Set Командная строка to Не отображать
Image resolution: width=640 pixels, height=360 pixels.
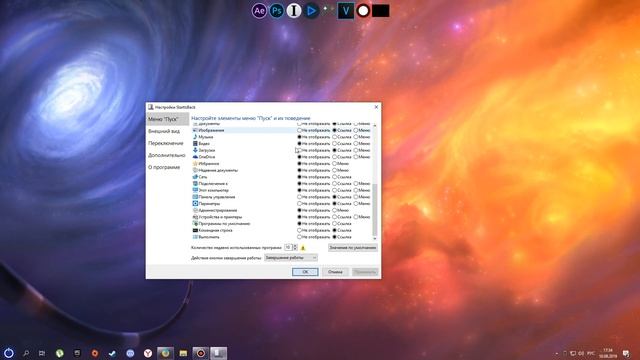(x=299, y=230)
